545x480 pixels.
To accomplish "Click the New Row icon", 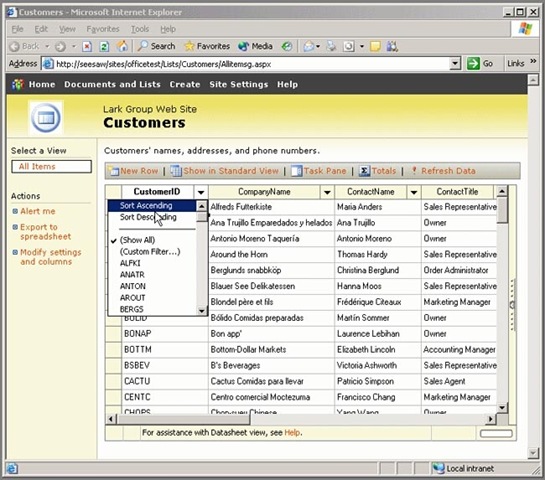I will pyautogui.click(x=113, y=171).
